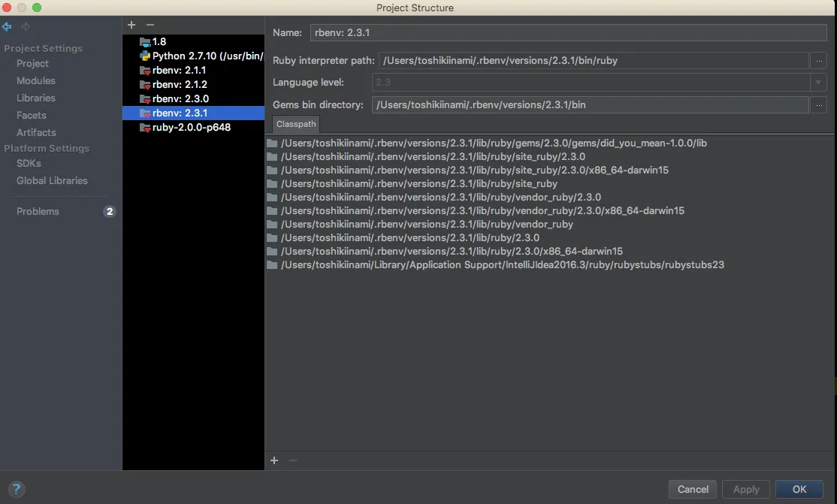Remove selected SDK with minus icon
The image size is (837, 504).
coord(150,25)
